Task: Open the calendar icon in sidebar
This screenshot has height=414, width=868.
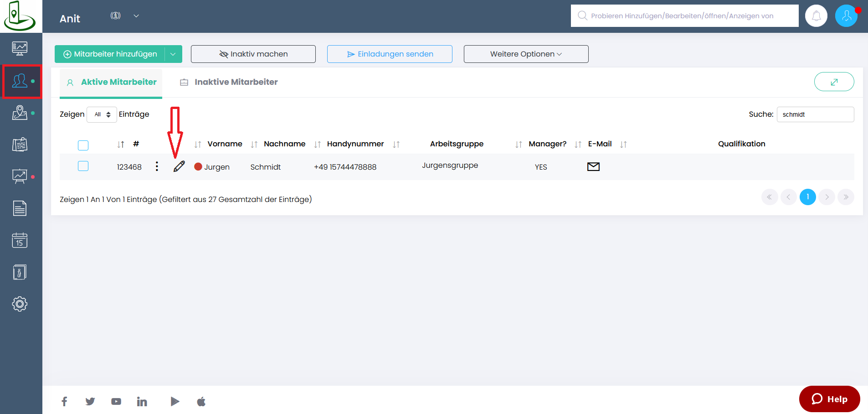Action: pos(20,240)
